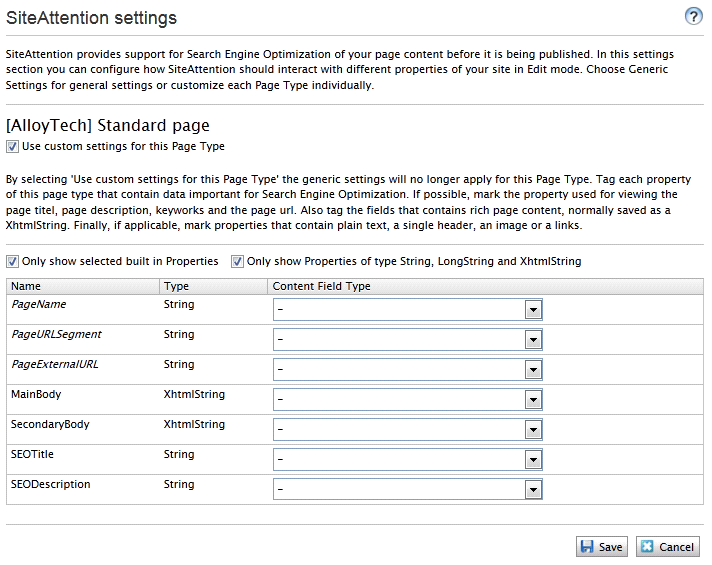Open SecondaryBody content field type dropdown
The image size is (712, 565).
[533, 430]
